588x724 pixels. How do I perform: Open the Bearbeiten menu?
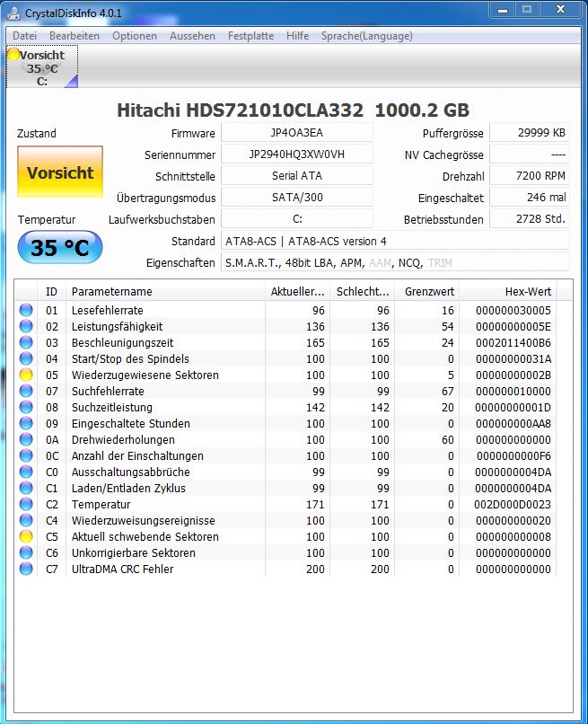[75, 36]
